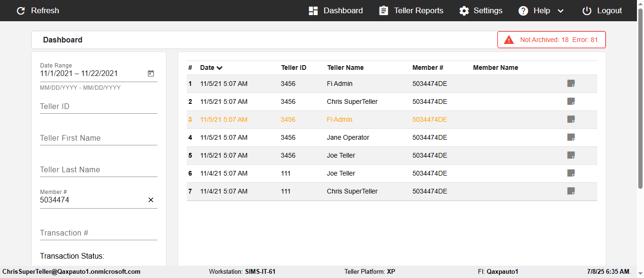The image size is (644, 278).
Task: Click the Logout button
Action: point(602,11)
